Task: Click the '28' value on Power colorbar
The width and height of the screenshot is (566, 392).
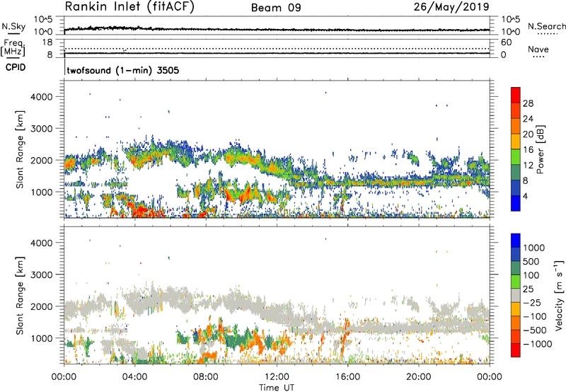Action: (528, 103)
